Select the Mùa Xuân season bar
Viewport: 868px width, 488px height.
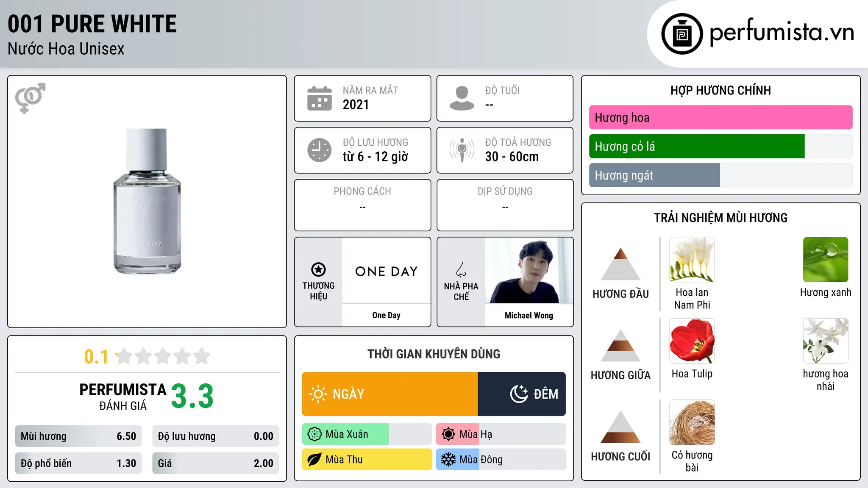pos(367,434)
